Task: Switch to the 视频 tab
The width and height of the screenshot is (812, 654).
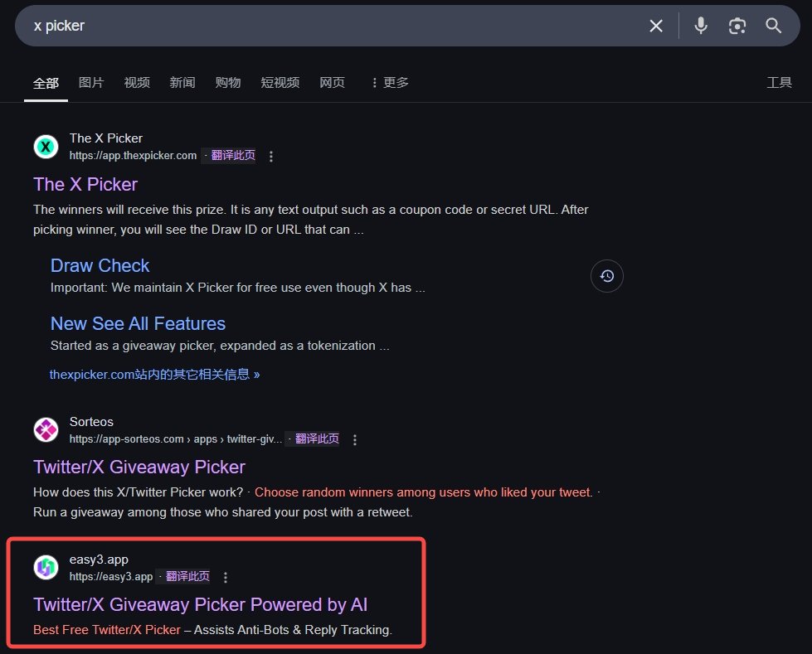Action: pyautogui.click(x=137, y=82)
